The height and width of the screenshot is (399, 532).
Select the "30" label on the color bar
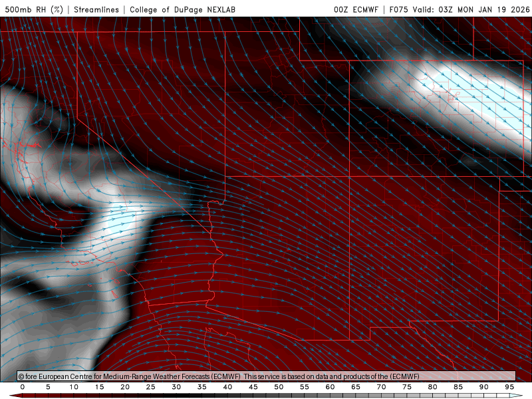point(176,387)
